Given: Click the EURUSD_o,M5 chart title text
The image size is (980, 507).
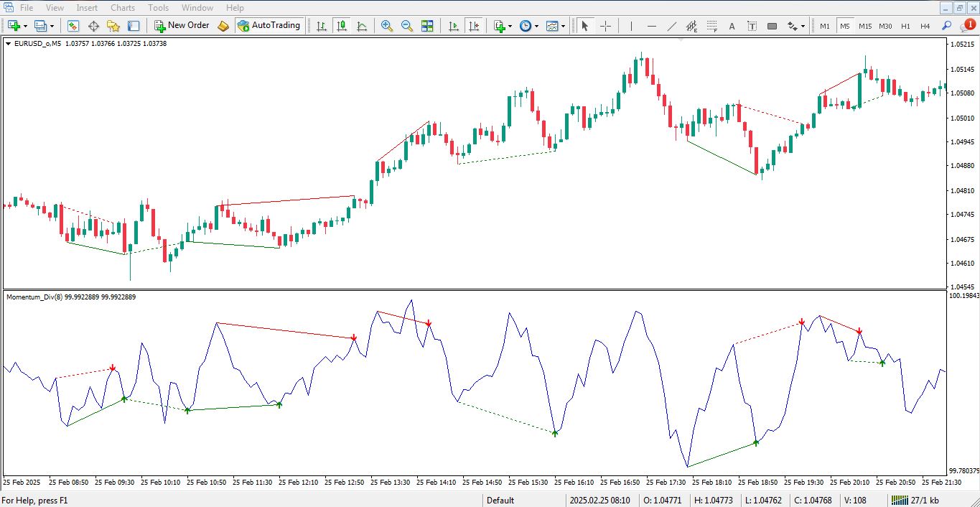Looking at the screenshot, I should click(37, 44).
